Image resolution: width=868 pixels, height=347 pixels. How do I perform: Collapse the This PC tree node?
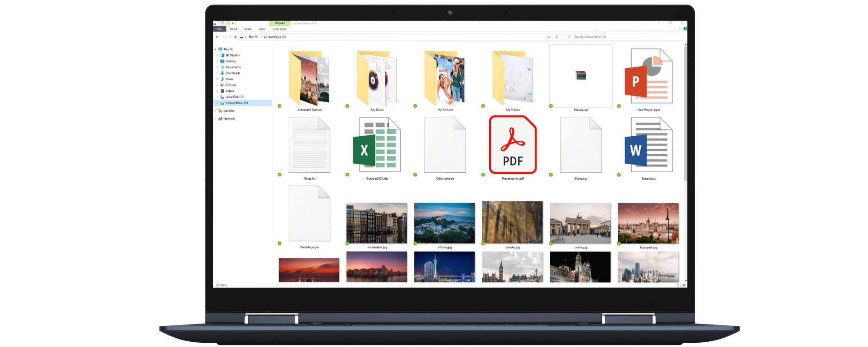coord(215,49)
